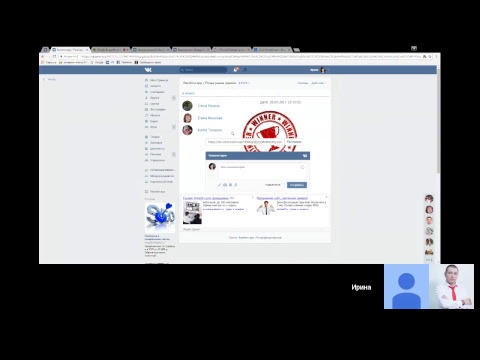Click the music icon in VK header

[245, 70]
